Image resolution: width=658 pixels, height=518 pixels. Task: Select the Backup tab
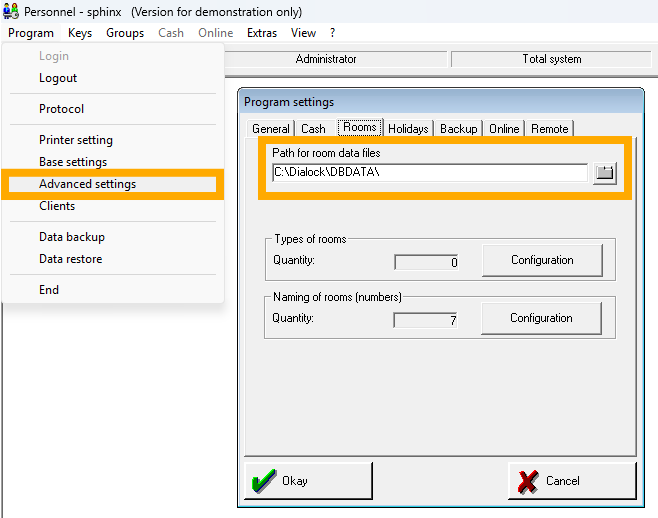click(x=459, y=129)
